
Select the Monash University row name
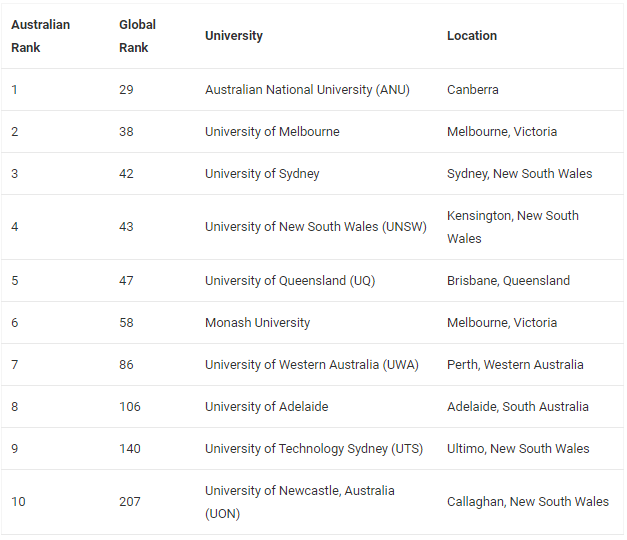(x=258, y=323)
